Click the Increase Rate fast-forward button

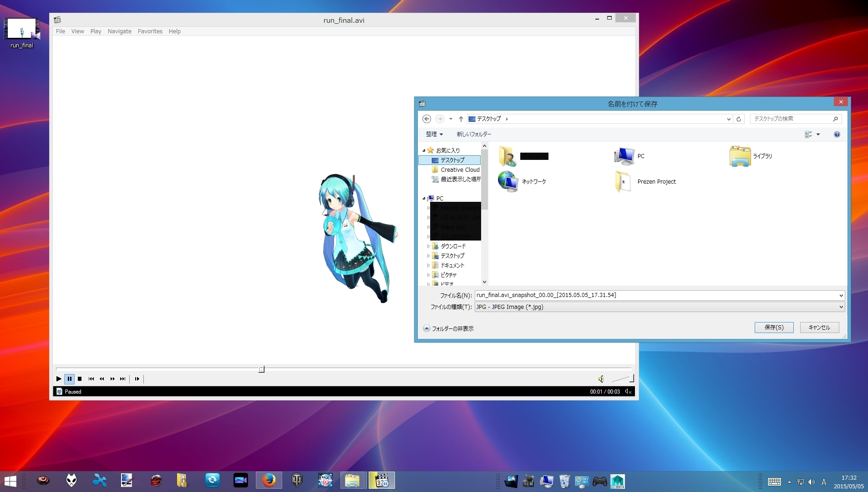coord(112,379)
